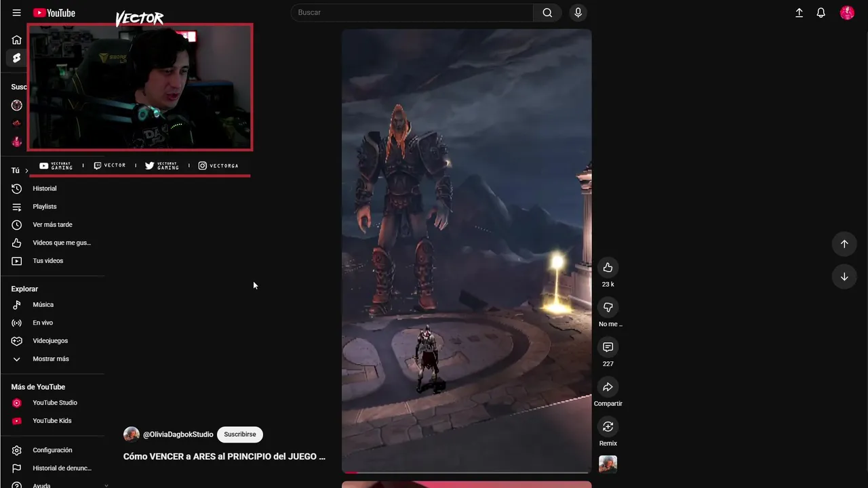
Task: Click the report flag icon
Action: tap(17, 468)
